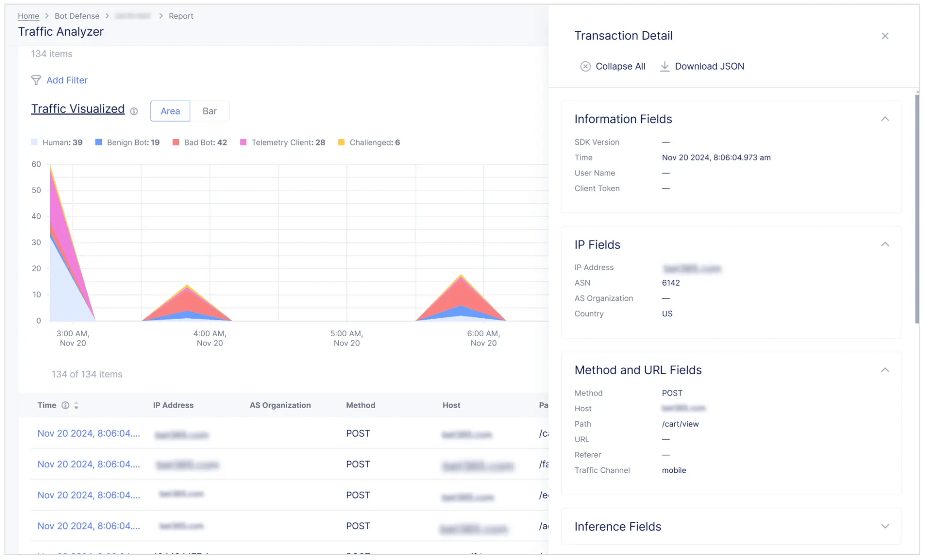Expand the Inference Fields section
This screenshot has width=926, height=560.
[x=885, y=526]
